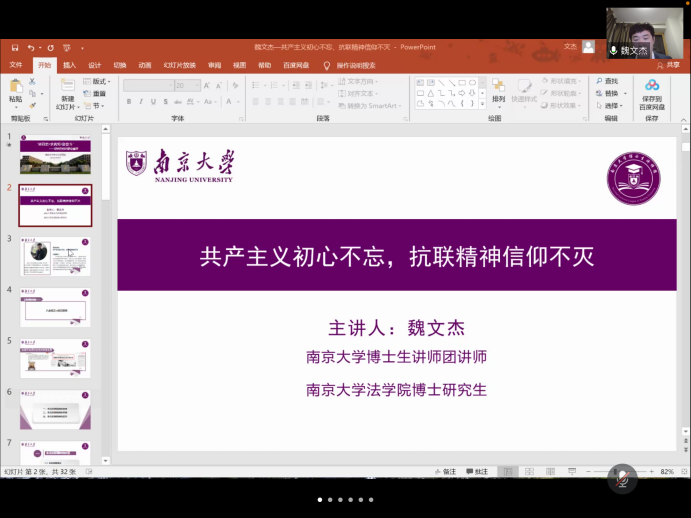Image resolution: width=691 pixels, height=518 pixels.
Task: Switch to the Design (设计) tab
Action: [95, 65]
